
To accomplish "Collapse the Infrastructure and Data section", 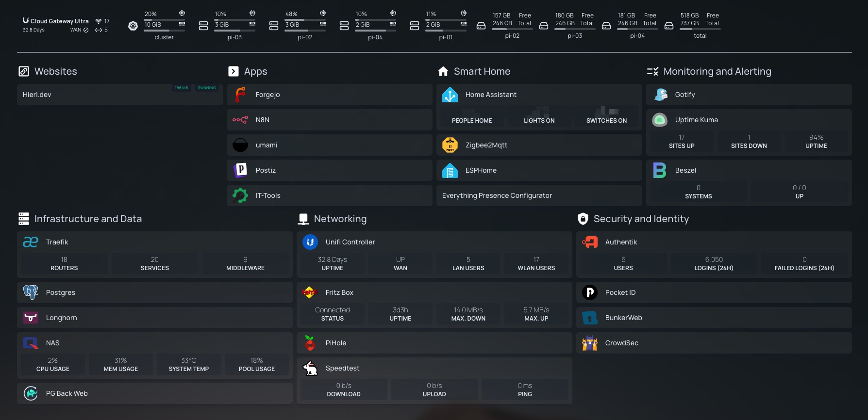I will coord(80,219).
